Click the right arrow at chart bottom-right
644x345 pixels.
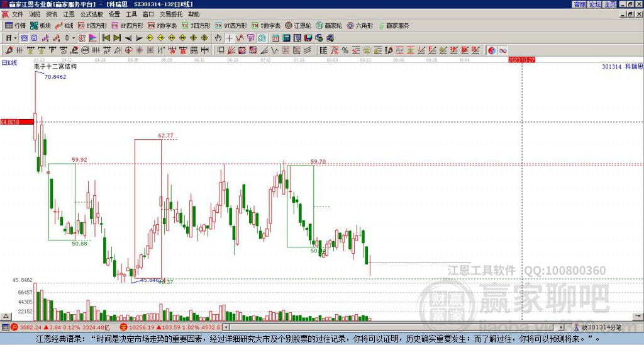(638, 316)
